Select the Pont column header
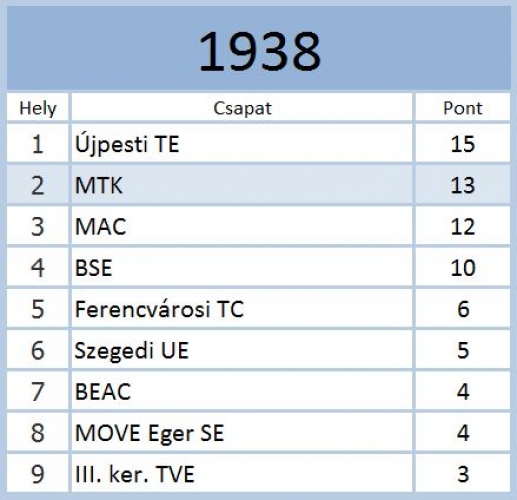The width and height of the screenshot is (517, 500). 463,107
